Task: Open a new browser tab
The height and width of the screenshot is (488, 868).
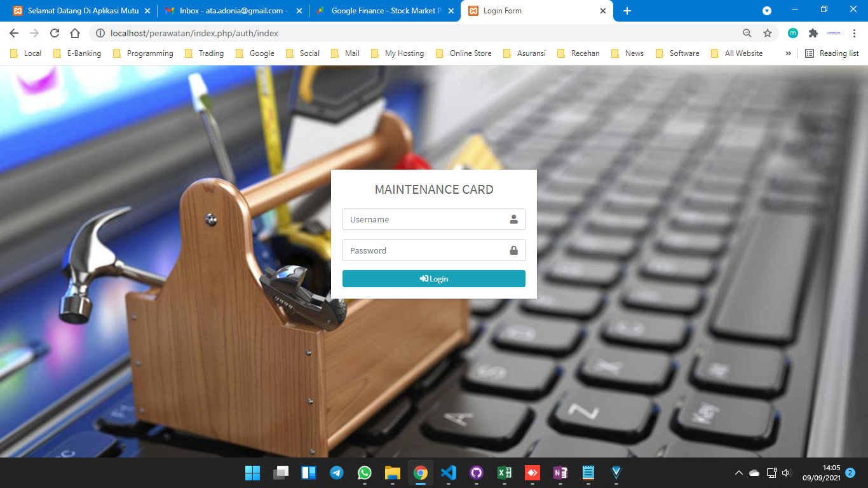Action: [627, 11]
